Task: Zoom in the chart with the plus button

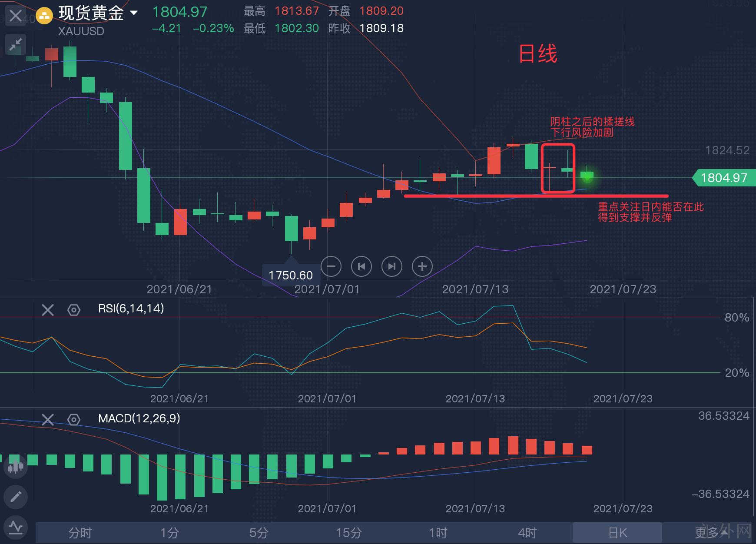Action: coord(422,266)
